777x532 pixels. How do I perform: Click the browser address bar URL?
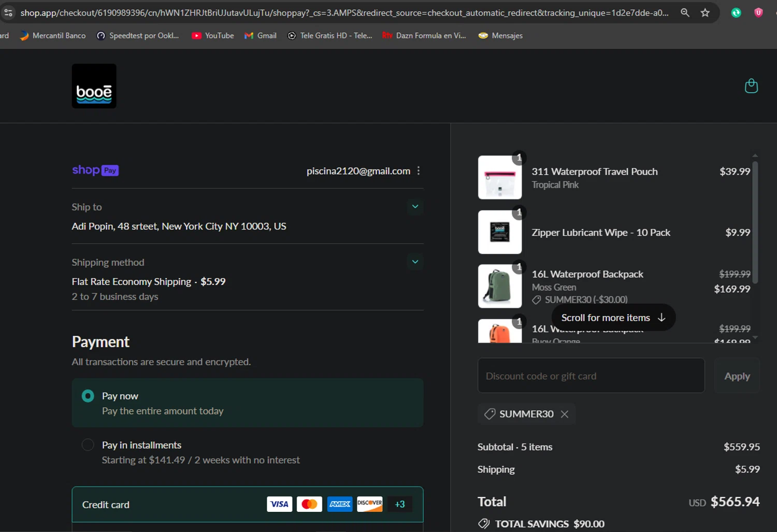coord(344,12)
